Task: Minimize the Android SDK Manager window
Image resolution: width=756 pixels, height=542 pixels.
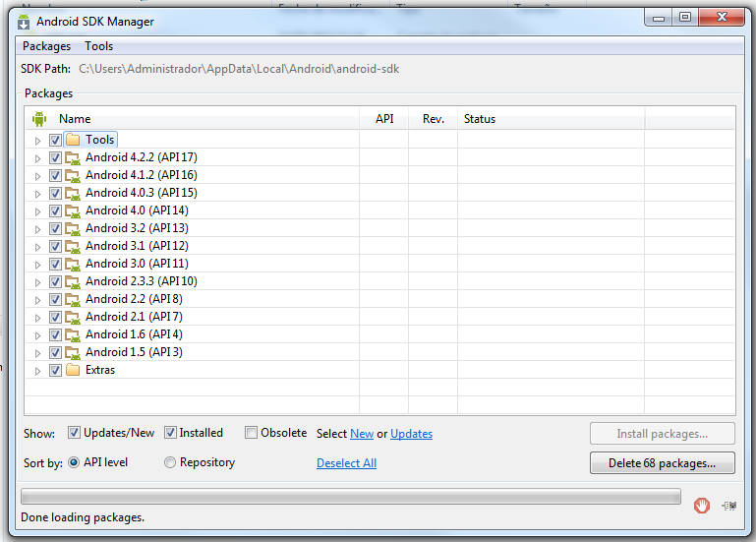Action: click(x=659, y=18)
